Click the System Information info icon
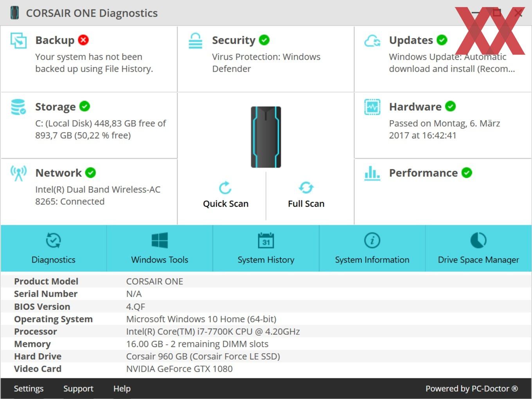 372,240
